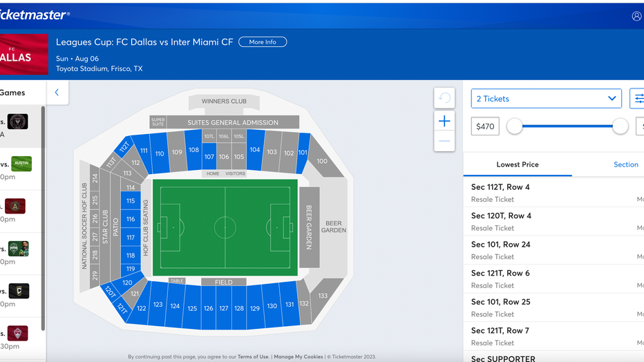This screenshot has height=362, width=644.
Task: Choose the Austin FC game logo
Action: coord(21,164)
